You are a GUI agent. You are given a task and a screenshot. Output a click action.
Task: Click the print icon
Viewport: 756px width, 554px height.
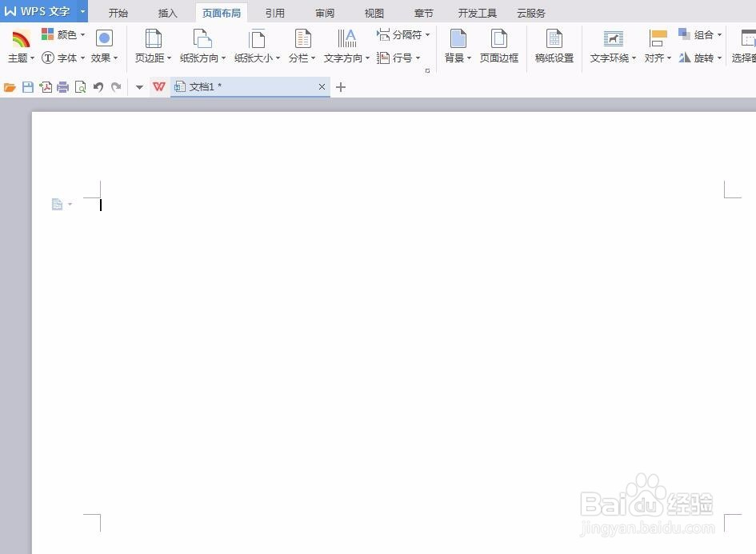[x=62, y=87]
